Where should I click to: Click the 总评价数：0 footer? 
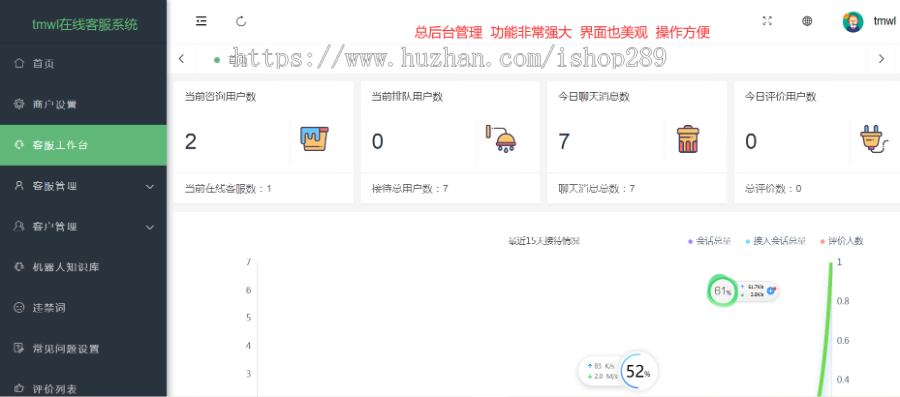[x=773, y=188]
